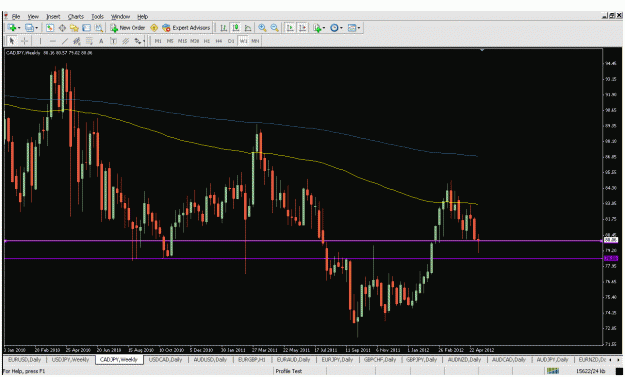Switch timeframe to M15

pyautogui.click(x=182, y=41)
